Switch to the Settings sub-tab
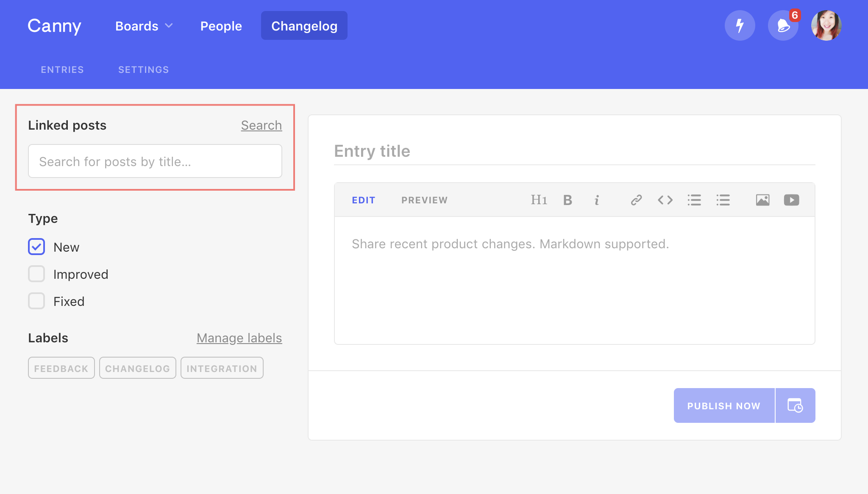This screenshot has height=494, width=868. pyautogui.click(x=143, y=69)
